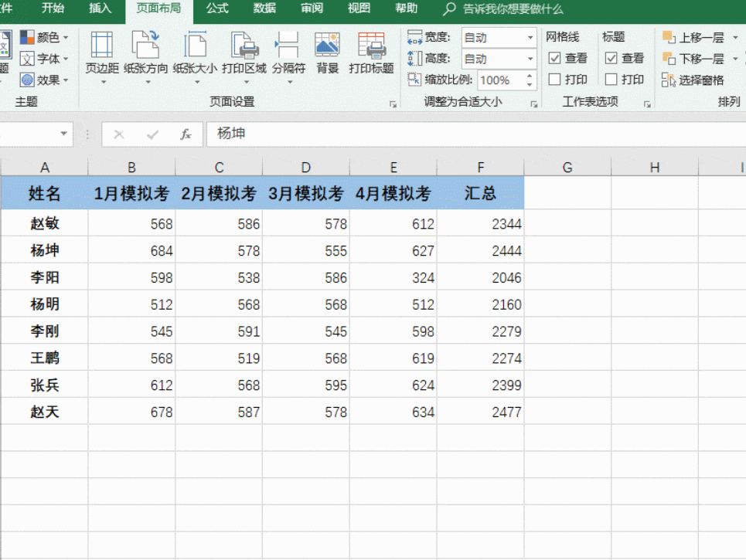
Task: Open the 帮助 tab
Action: coord(406,8)
